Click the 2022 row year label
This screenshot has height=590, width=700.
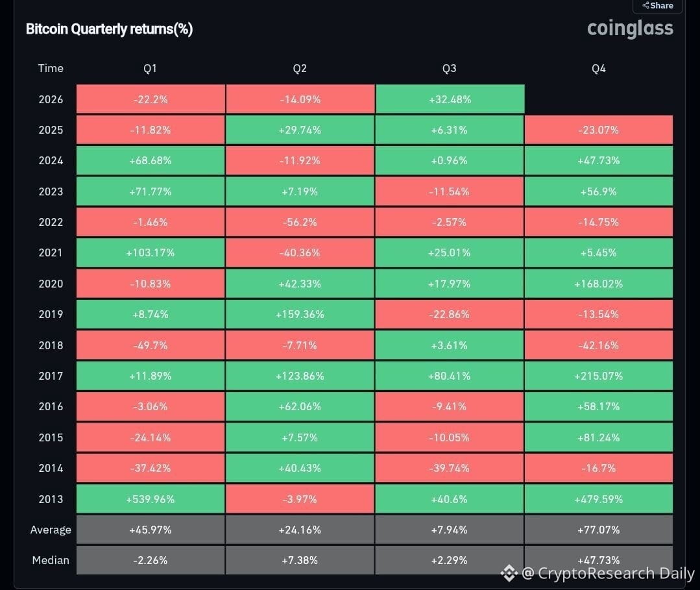click(x=51, y=222)
